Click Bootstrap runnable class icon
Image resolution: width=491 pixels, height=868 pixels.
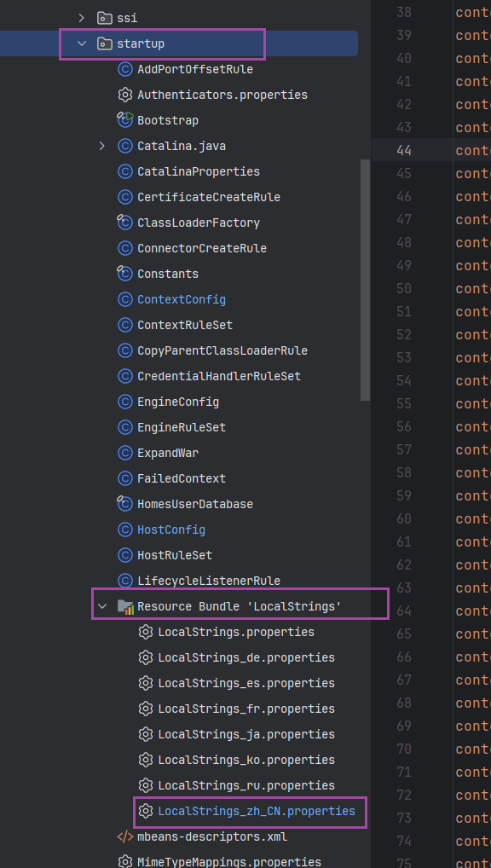[125, 120]
